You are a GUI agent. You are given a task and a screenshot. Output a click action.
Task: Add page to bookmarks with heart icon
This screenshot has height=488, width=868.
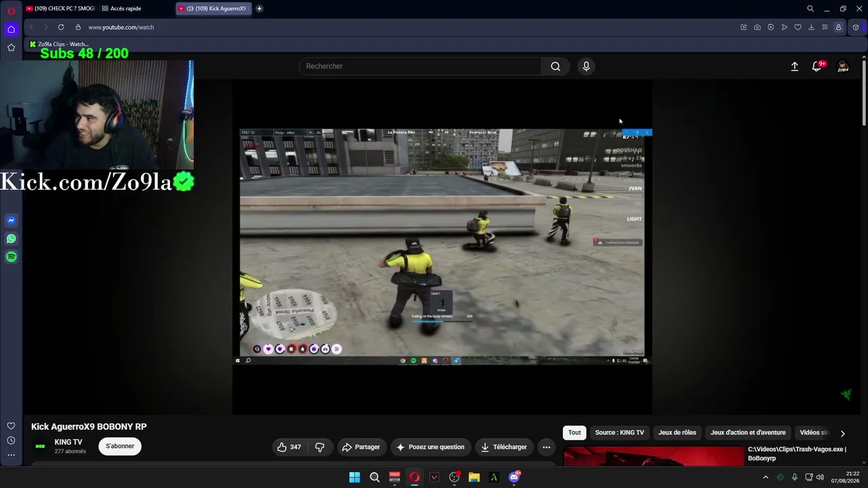(798, 27)
